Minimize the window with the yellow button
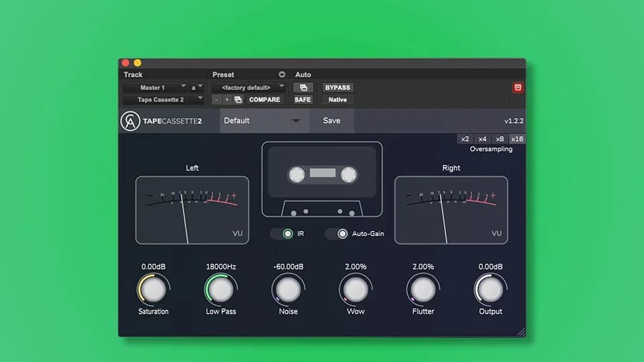Viewport: 644px width, 362px height. [138, 63]
